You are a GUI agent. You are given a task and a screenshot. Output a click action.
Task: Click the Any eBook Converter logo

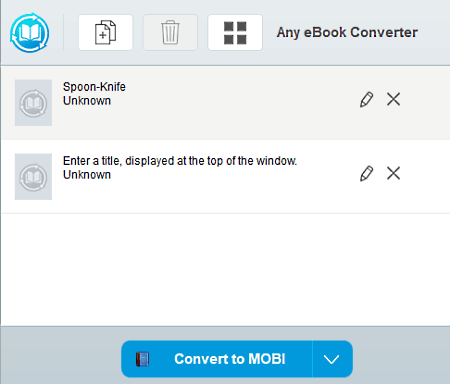(29, 33)
